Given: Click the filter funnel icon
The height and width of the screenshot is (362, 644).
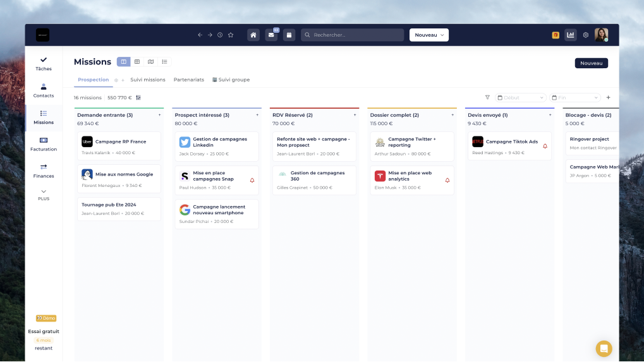Looking at the screenshot, I should [487, 97].
